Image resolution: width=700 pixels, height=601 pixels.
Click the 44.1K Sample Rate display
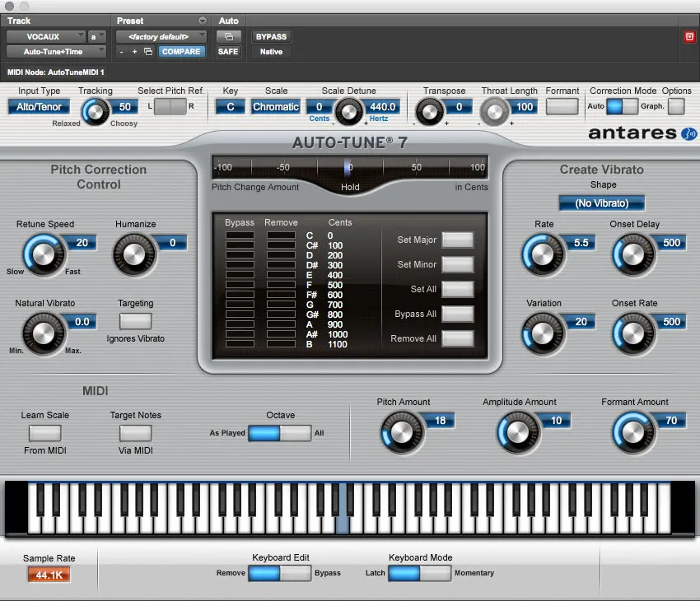click(49, 575)
